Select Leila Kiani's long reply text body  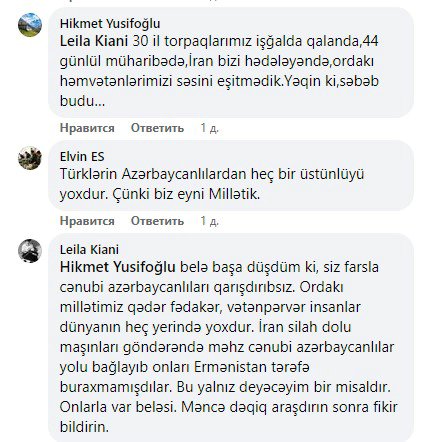(x=229, y=347)
